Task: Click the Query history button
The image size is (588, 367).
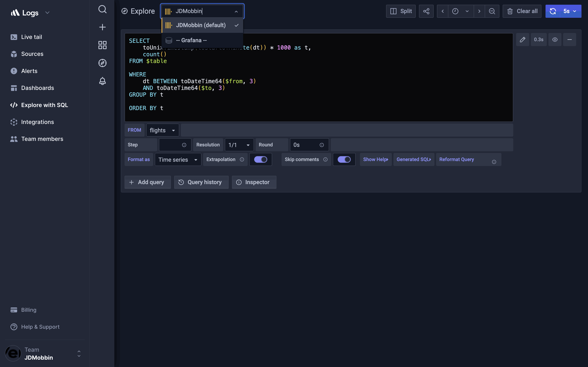Action: [201, 182]
